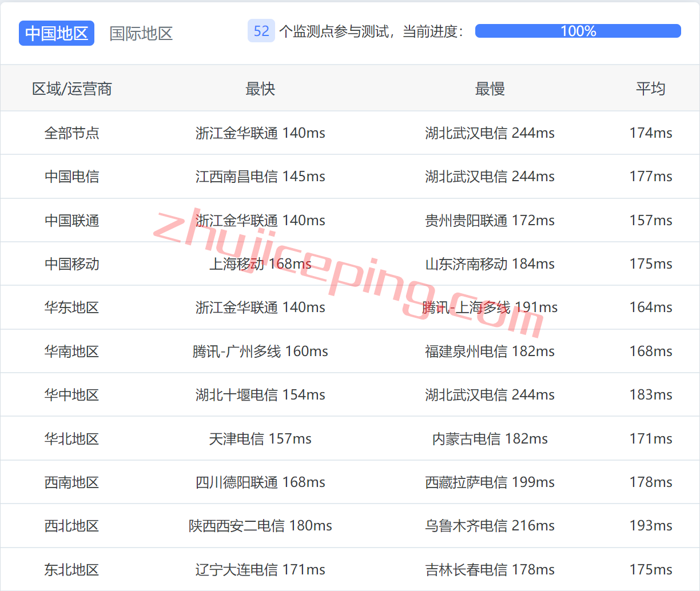
Task: Click 吉林长春电信 178ms cell
Action: point(490,569)
